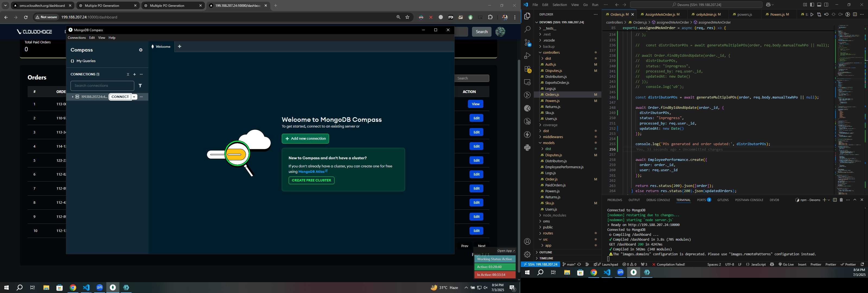Open VS Code Accounts icon
Screen dimensions: 868x293
click(527, 241)
